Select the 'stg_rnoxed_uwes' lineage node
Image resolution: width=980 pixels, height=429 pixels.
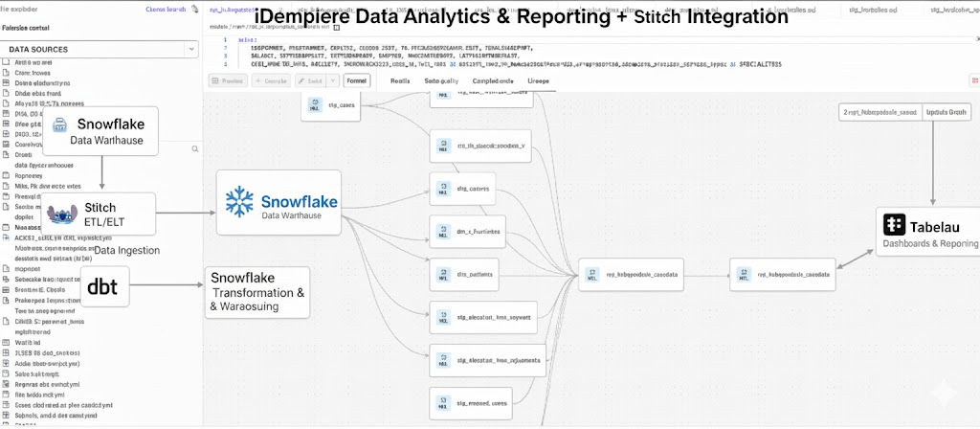pos(470,403)
